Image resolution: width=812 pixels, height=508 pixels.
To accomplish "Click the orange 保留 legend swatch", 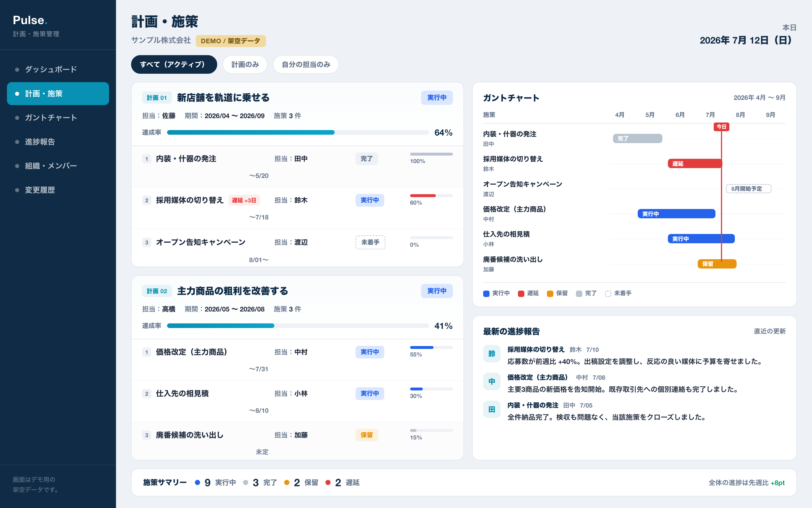I will tap(550, 294).
